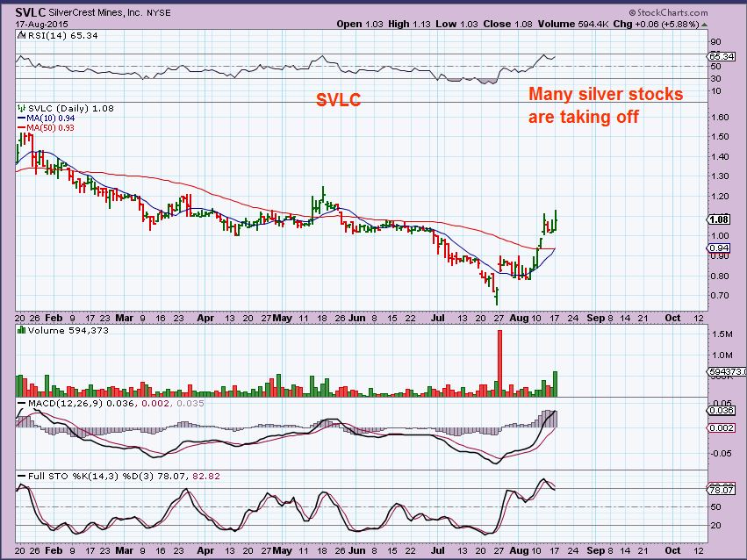Click the 20 label on the stochastic axis
This screenshot has height=560, width=747.
tap(716, 526)
